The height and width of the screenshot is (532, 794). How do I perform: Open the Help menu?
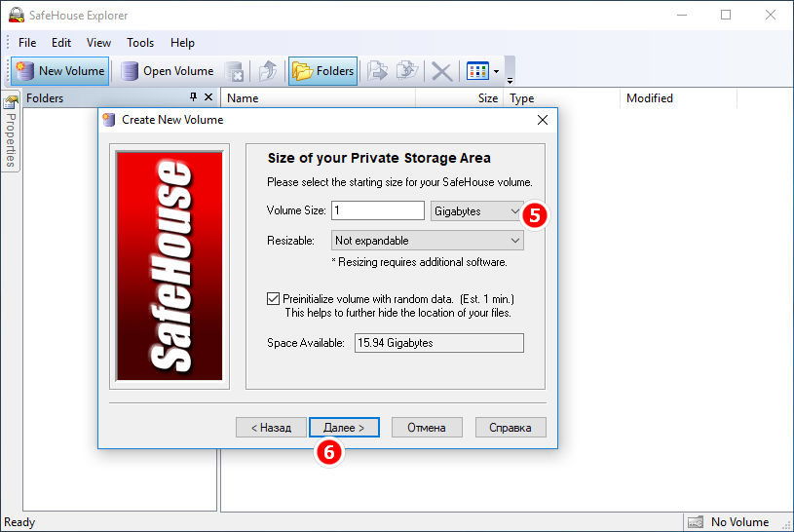[x=182, y=43]
